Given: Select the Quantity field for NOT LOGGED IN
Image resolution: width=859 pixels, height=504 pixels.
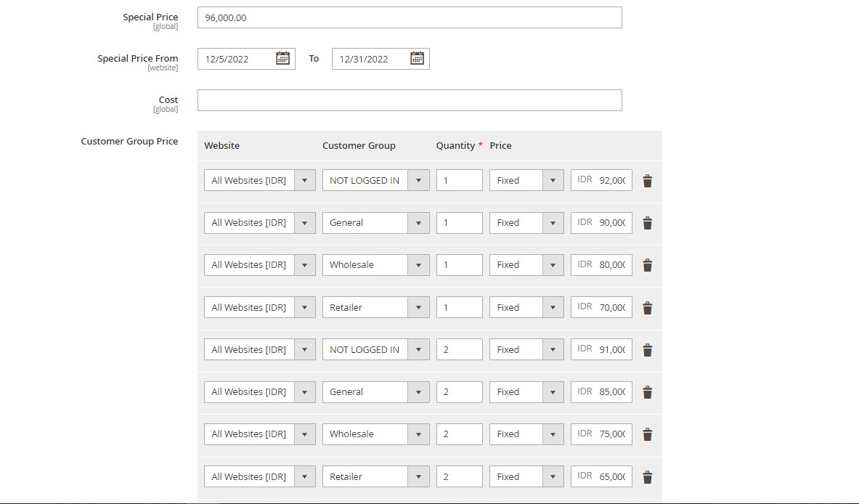Looking at the screenshot, I should [x=459, y=180].
